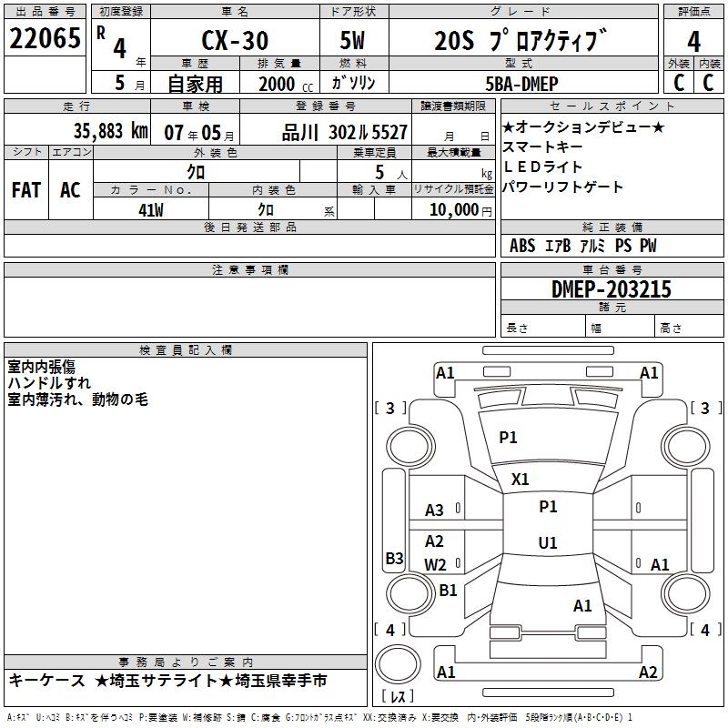
Task: Select registration number 品川 302ル 5527
Action: pyautogui.click(x=345, y=133)
